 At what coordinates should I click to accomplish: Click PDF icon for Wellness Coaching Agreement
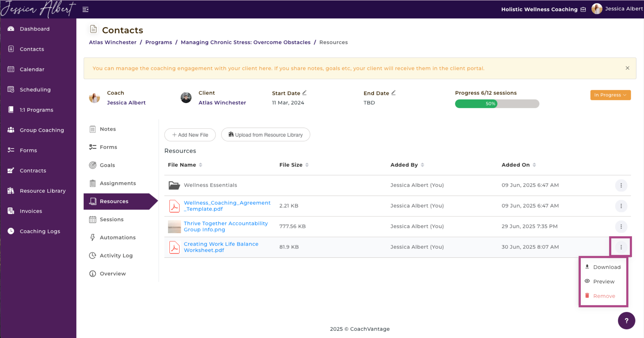(174, 206)
